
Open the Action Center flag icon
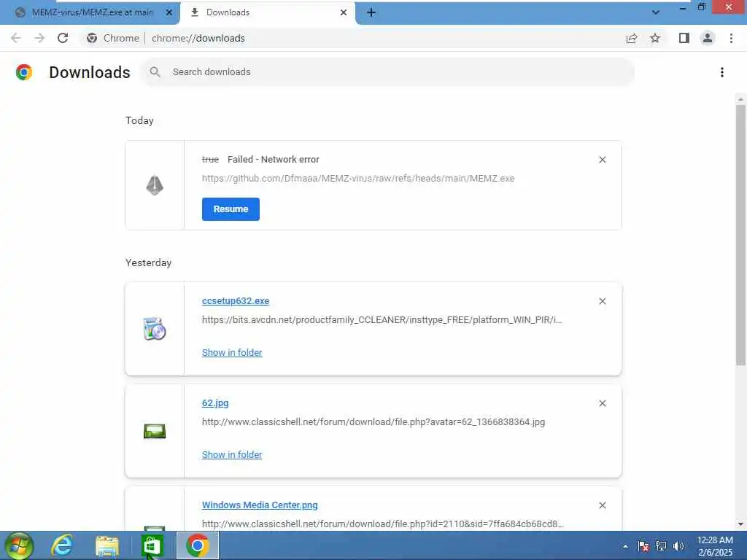point(643,546)
